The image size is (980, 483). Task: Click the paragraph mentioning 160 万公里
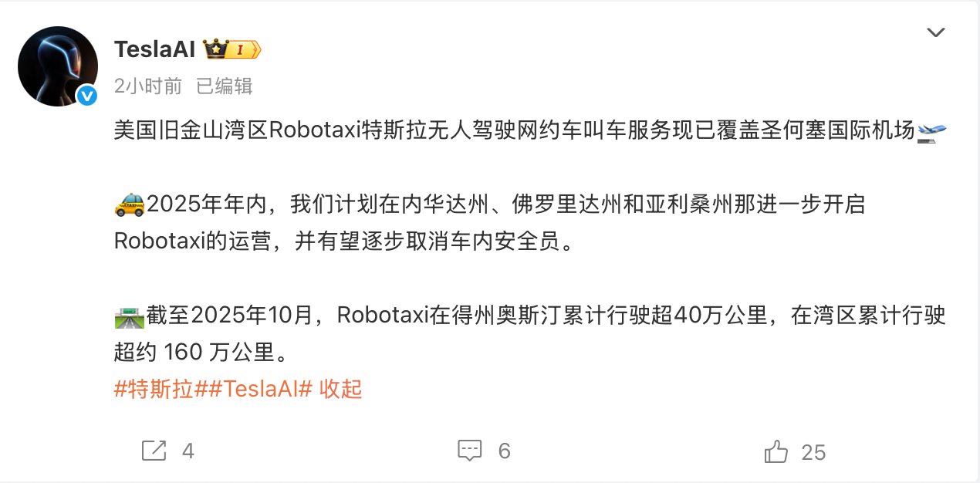pyautogui.click(x=529, y=334)
